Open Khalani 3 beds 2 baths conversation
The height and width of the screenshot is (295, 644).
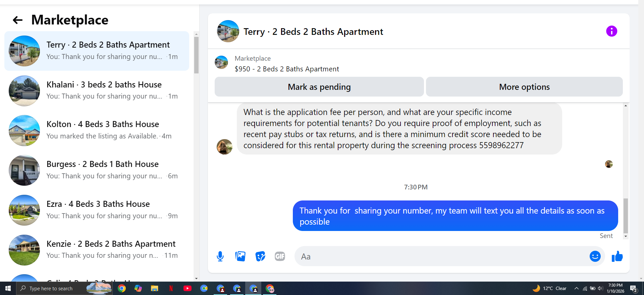97,91
